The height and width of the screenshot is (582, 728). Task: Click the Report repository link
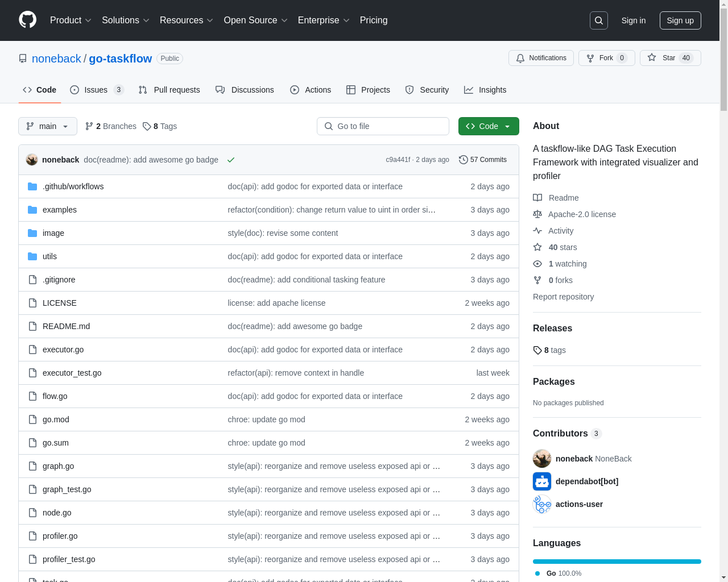tap(563, 297)
